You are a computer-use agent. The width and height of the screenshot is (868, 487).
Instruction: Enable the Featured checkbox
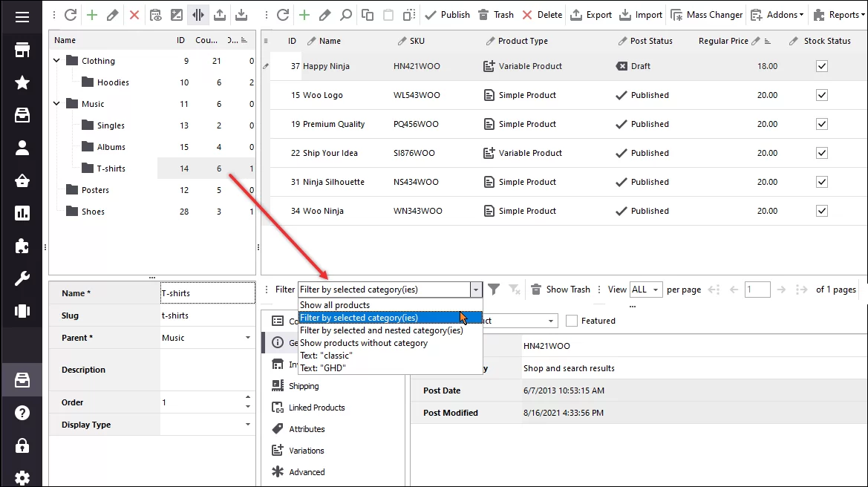pyautogui.click(x=572, y=321)
